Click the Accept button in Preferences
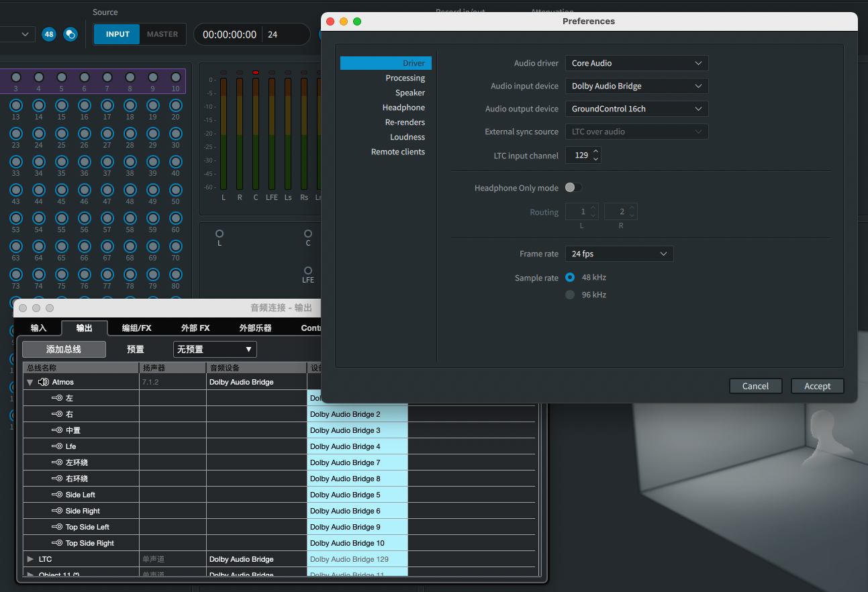The width and height of the screenshot is (868, 592). click(x=817, y=386)
